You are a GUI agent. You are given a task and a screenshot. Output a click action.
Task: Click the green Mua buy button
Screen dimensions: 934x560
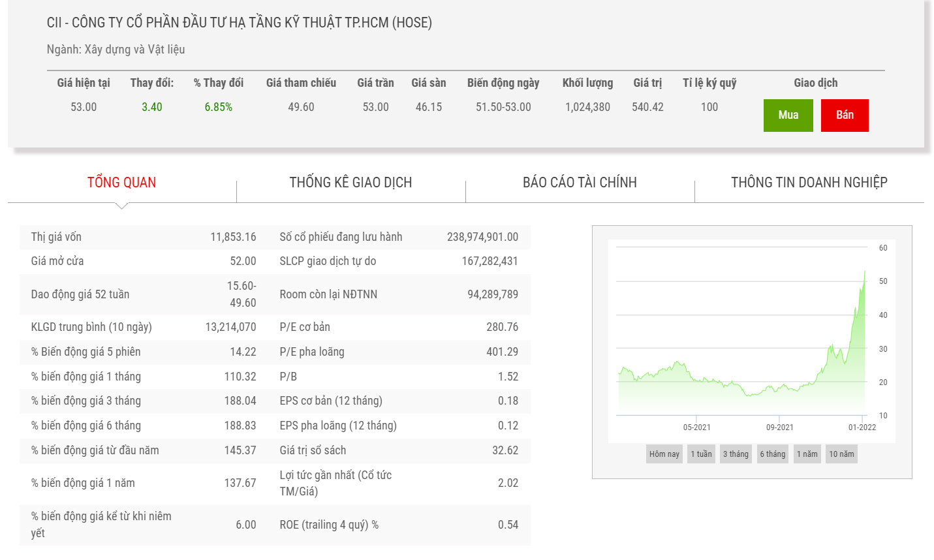[788, 116]
